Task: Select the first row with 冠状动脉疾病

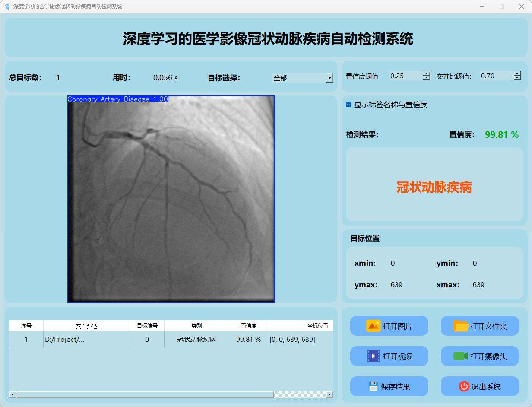Action: [196, 340]
